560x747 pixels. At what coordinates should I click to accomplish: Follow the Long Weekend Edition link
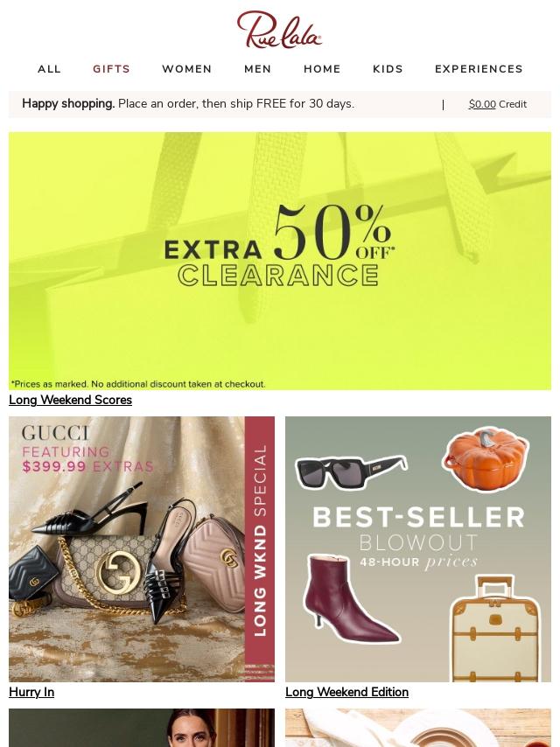click(347, 692)
